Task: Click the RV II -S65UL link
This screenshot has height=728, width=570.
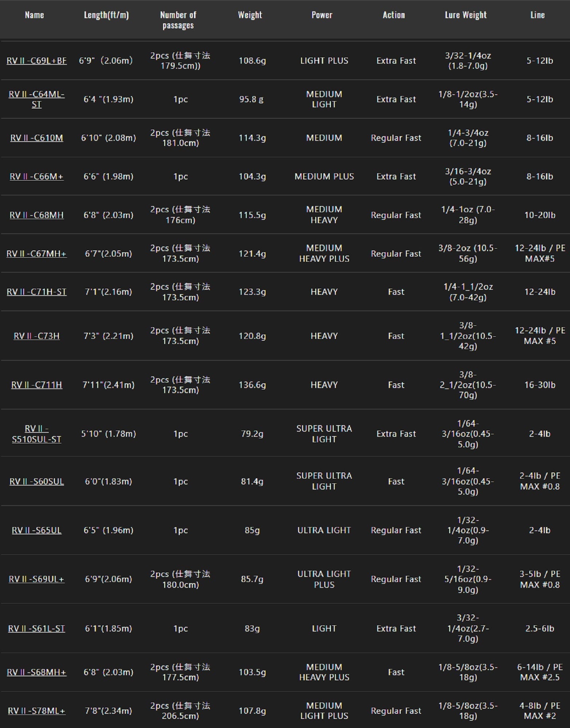Action: point(36,530)
